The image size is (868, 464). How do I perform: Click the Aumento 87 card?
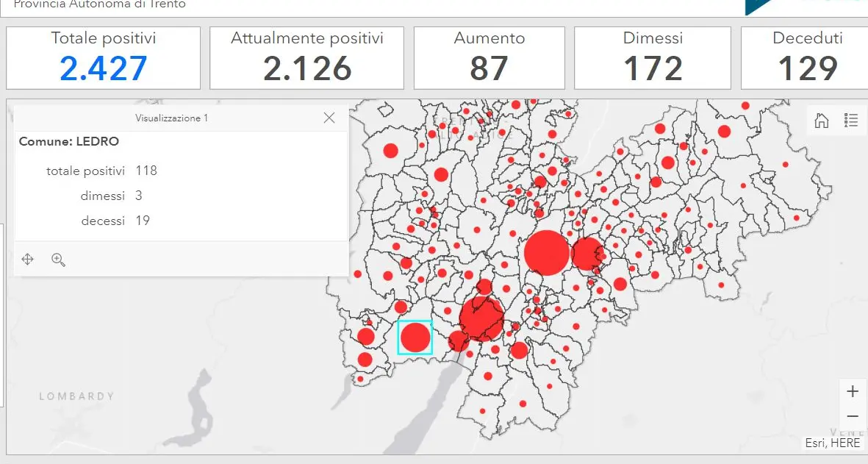[489, 57]
